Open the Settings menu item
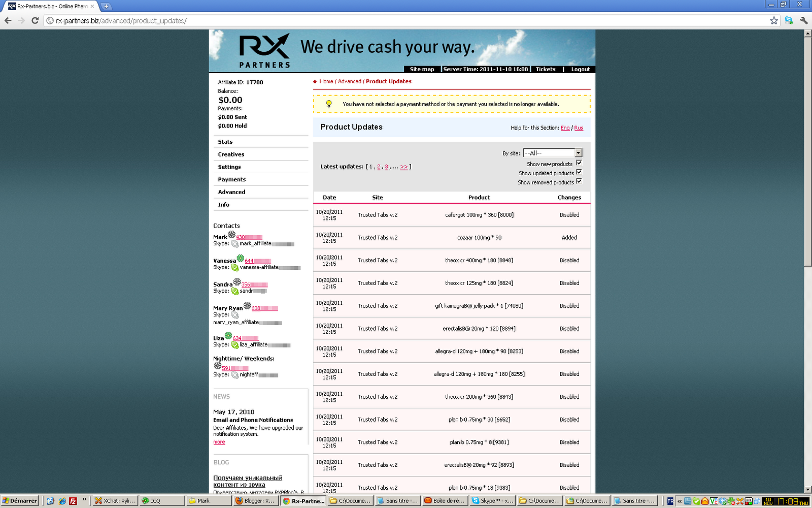Screen dimensions: 812x508 pos(229,167)
